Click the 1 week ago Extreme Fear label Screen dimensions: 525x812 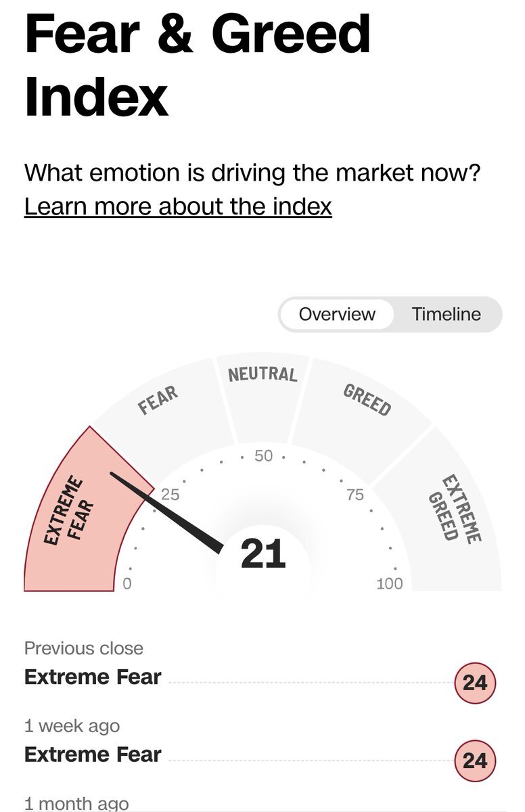[x=93, y=754]
